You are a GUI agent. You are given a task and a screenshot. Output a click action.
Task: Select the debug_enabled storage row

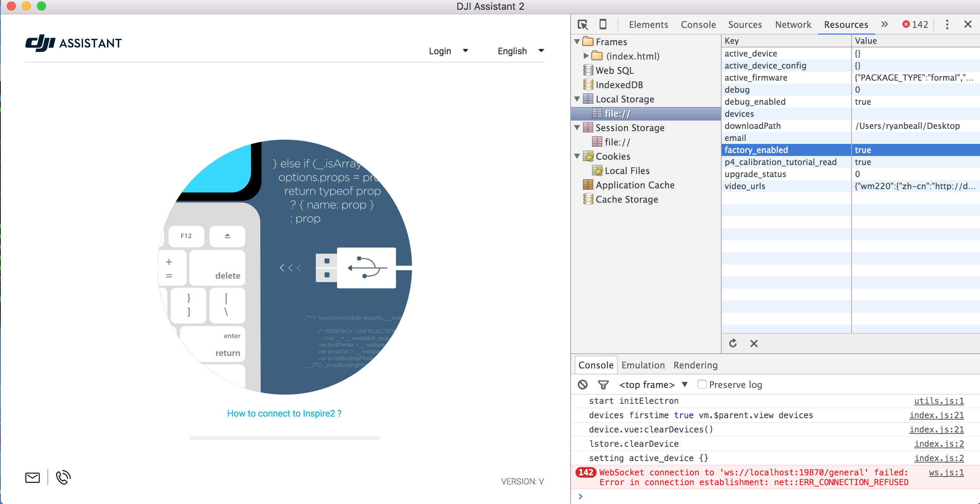pos(850,102)
